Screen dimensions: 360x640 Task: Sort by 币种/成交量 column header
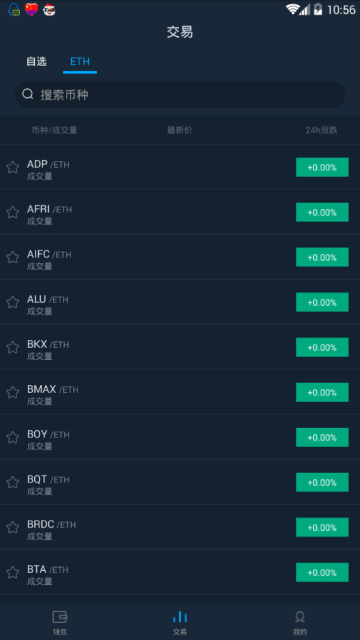pyautogui.click(x=54, y=130)
